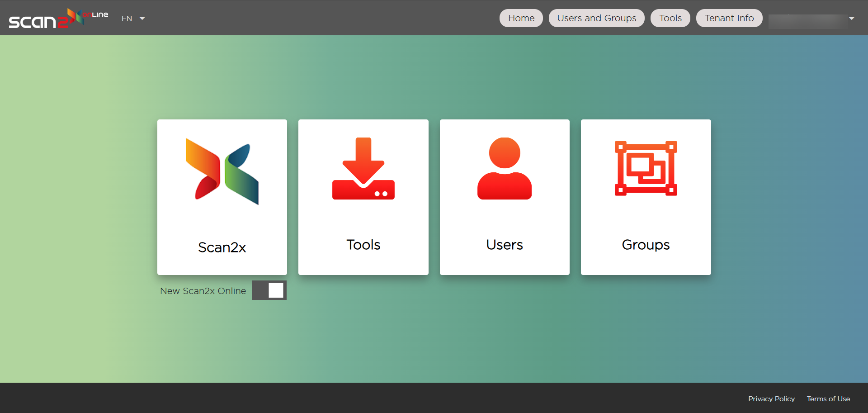Click the red Groups frame icon
This screenshot has width=868, height=413.
pyautogui.click(x=646, y=168)
